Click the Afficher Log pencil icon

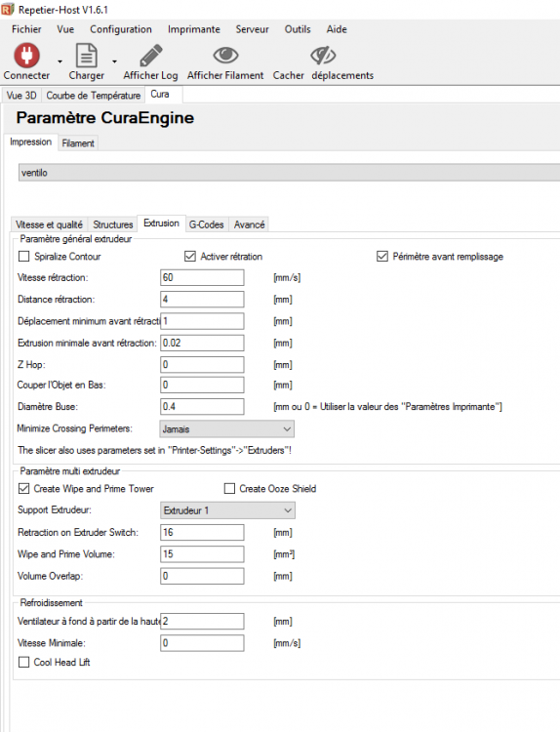[151, 55]
